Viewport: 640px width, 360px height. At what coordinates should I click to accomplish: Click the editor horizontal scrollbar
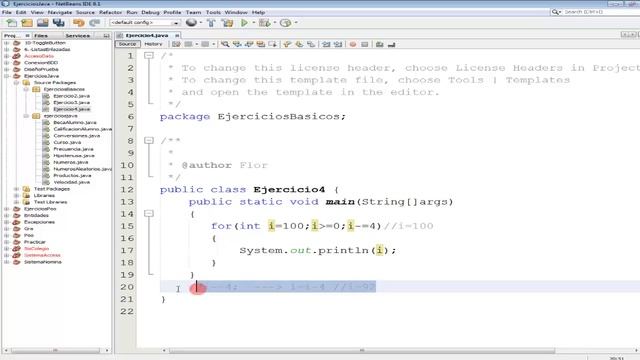point(362,351)
